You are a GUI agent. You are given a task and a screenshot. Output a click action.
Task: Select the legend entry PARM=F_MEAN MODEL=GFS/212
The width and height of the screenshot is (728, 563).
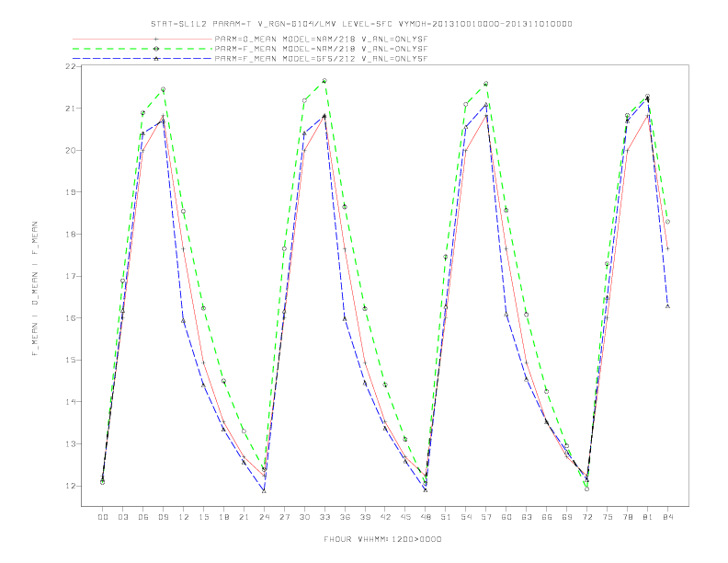pos(321,59)
